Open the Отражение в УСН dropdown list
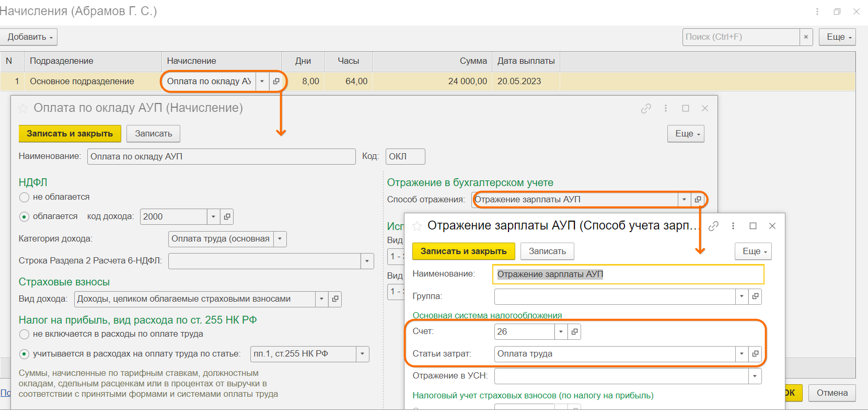Viewport: 868px width, 413px height. point(755,376)
